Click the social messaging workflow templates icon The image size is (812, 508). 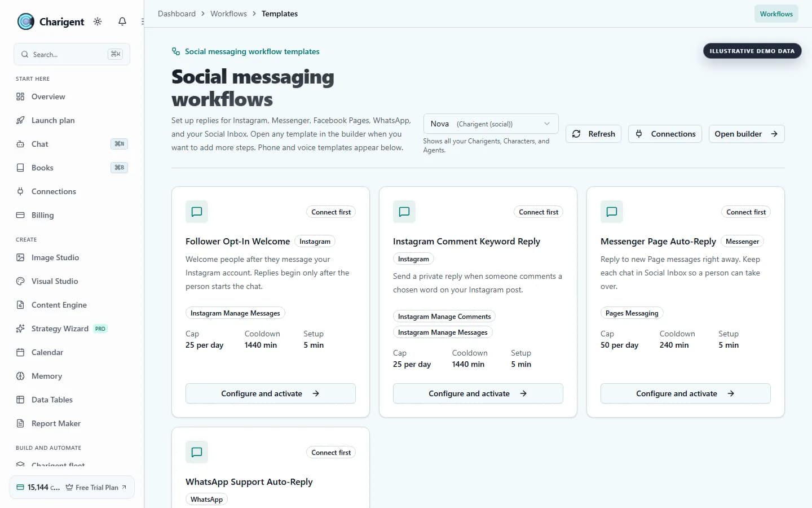(176, 51)
